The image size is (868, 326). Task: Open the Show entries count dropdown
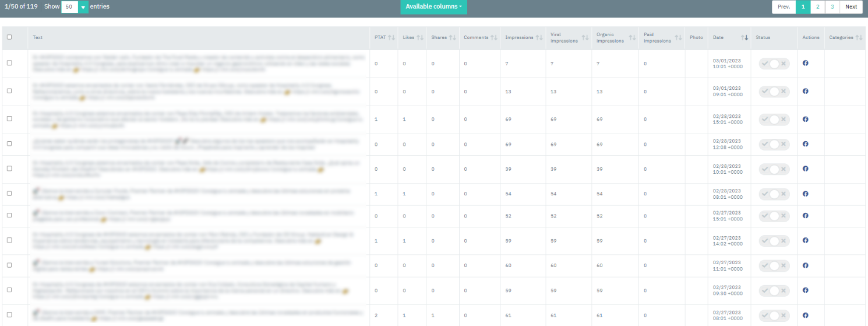75,7
